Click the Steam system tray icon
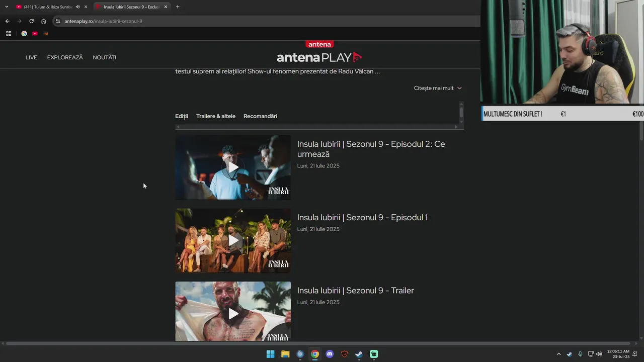Screen dimensions: 644x362 point(569,354)
